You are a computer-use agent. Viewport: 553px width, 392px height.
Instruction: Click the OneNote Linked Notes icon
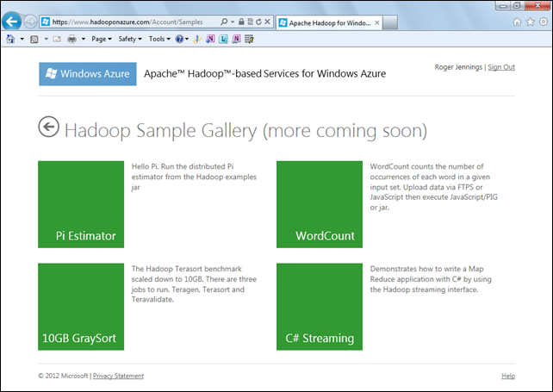[236, 39]
